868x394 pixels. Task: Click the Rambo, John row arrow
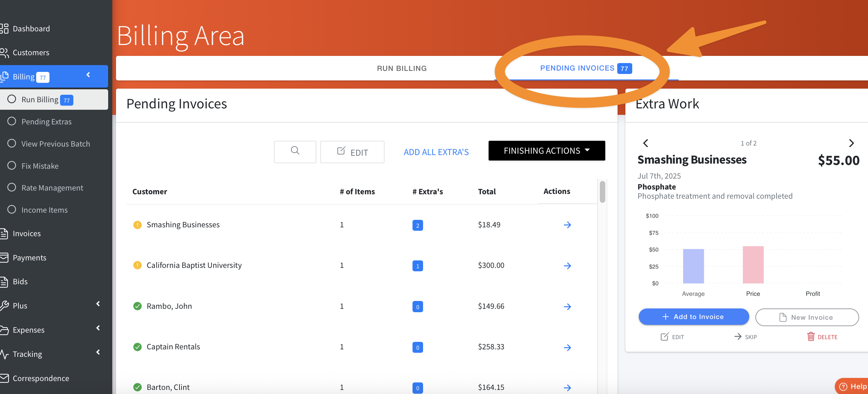coord(567,307)
